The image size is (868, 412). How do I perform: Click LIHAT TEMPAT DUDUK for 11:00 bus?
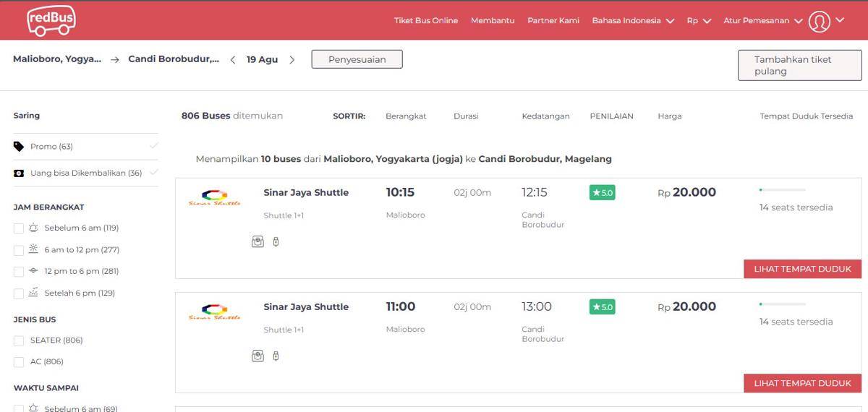(803, 383)
